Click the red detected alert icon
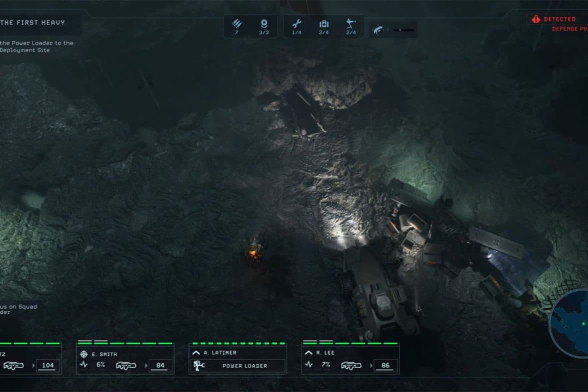The image size is (588, 392). 536,19
